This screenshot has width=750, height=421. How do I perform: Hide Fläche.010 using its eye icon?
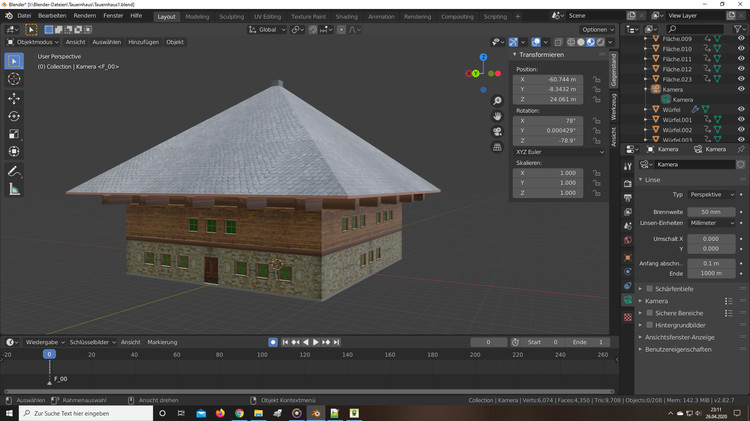pyautogui.click(x=741, y=48)
